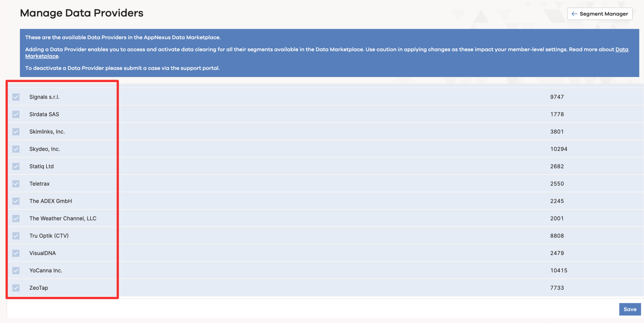Toggle the VisualDNA checkbox
This screenshot has height=323, width=644.
click(16, 253)
